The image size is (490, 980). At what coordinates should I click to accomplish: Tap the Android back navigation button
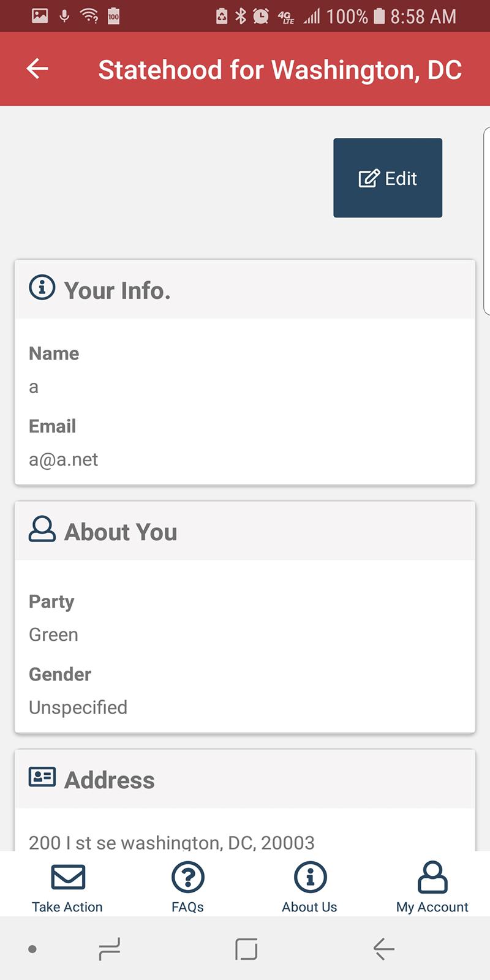[x=384, y=949]
